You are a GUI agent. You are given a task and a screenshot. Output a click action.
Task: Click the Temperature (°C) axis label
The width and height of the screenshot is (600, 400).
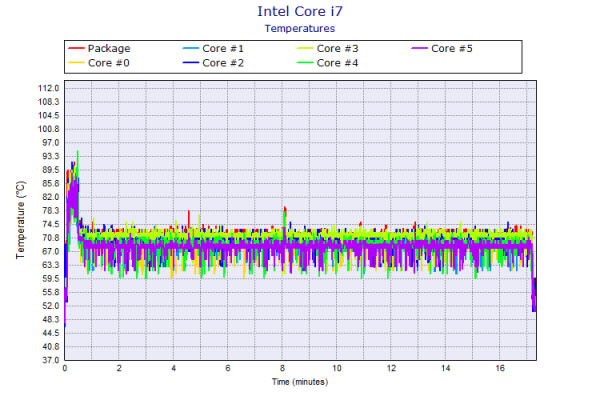[x=21, y=220]
